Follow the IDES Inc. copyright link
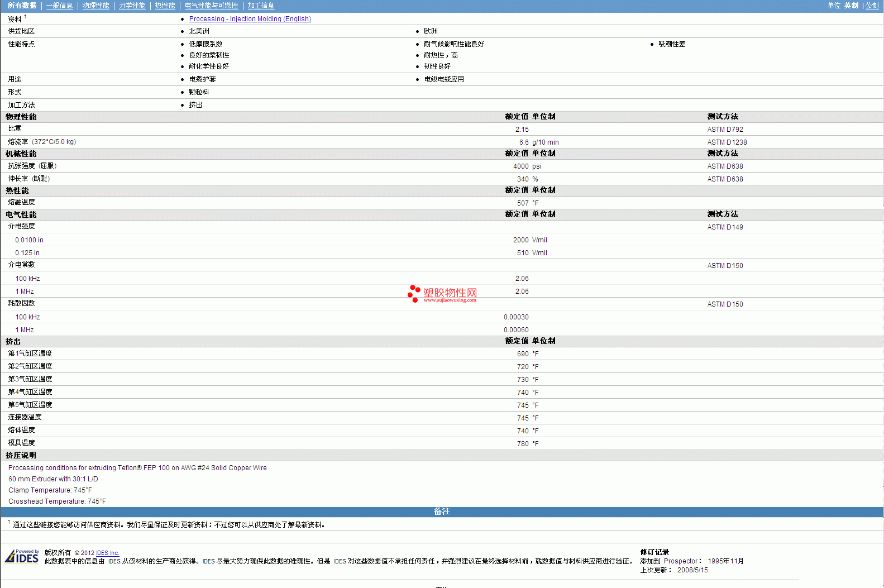 (108, 553)
